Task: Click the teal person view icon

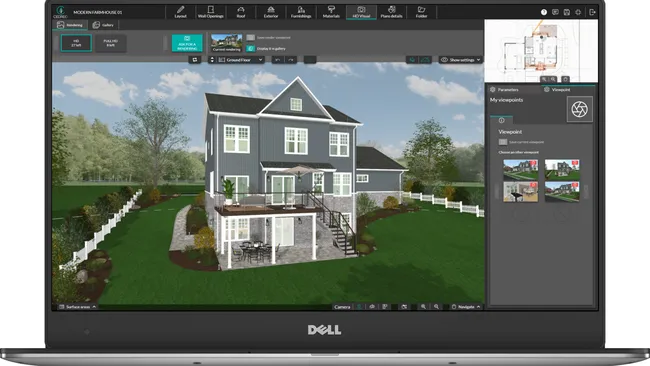Action: click(359, 307)
